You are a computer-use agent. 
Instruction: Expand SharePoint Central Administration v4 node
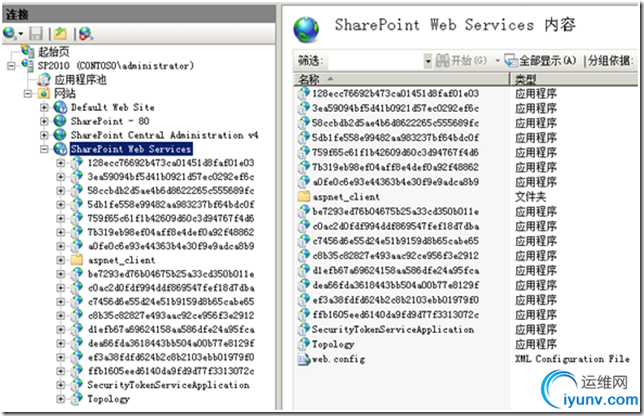pos(44,135)
